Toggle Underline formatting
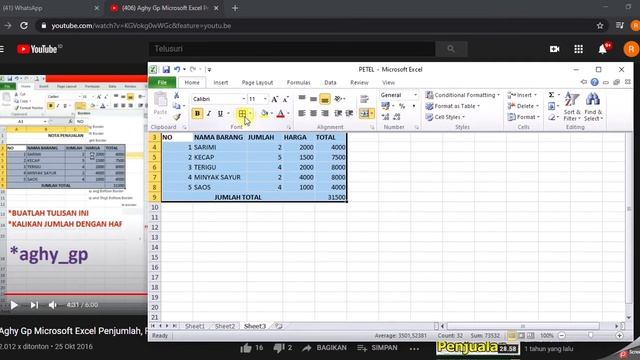 [x=220, y=113]
